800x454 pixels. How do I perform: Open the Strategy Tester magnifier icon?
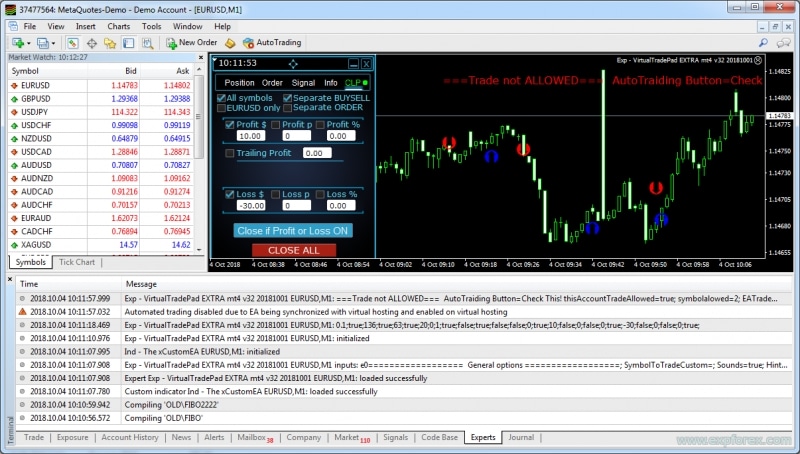tap(146, 43)
